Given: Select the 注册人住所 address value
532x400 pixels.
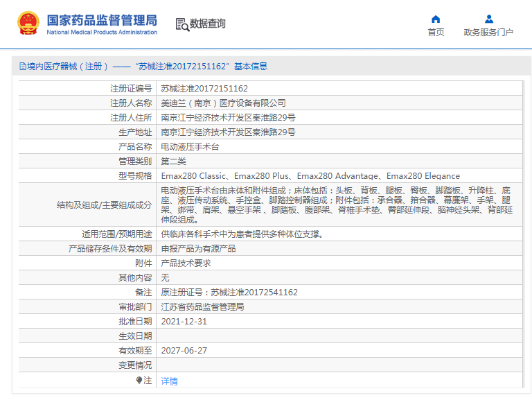Looking at the screenshot, I should 228,118.
